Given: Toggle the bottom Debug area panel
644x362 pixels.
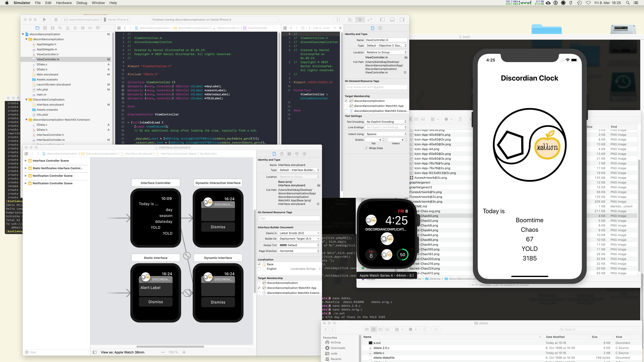Looking at the screenshot, I should [x=392, y=19].
